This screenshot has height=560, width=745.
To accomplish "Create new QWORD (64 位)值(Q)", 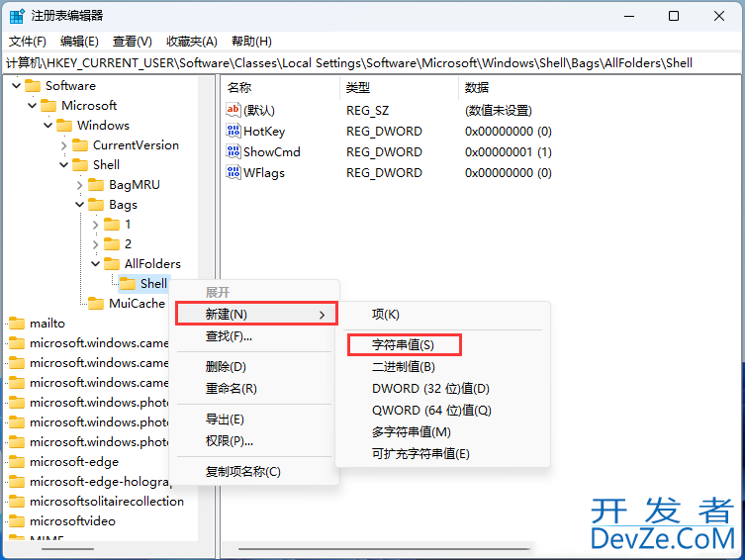I will [443, 411].
